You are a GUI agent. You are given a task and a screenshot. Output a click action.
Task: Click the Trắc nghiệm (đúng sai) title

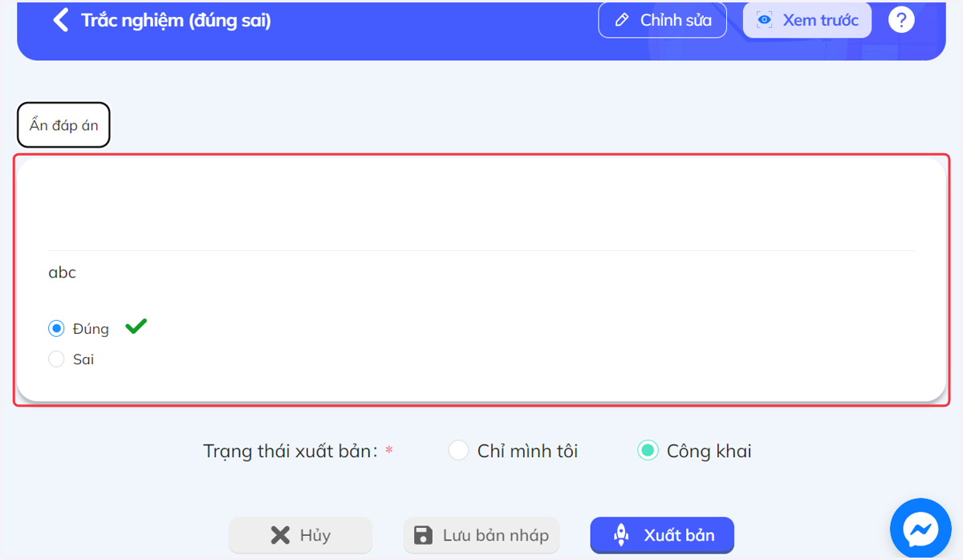pyautogui.click(x=176, y=20)
